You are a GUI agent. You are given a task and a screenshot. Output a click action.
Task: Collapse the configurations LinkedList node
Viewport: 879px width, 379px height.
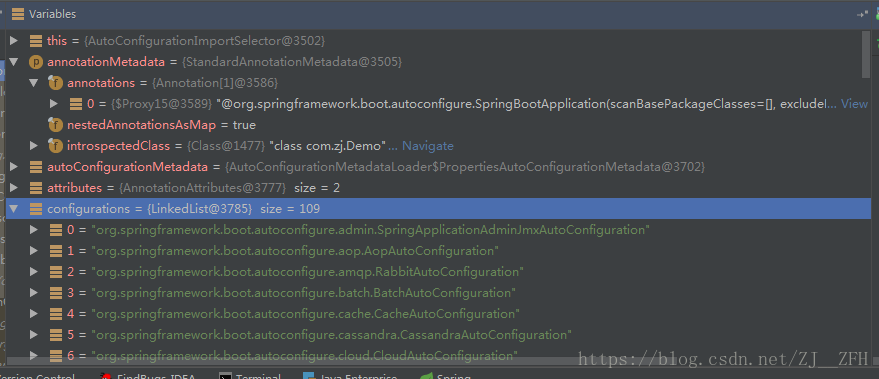[x=14, y=209]
